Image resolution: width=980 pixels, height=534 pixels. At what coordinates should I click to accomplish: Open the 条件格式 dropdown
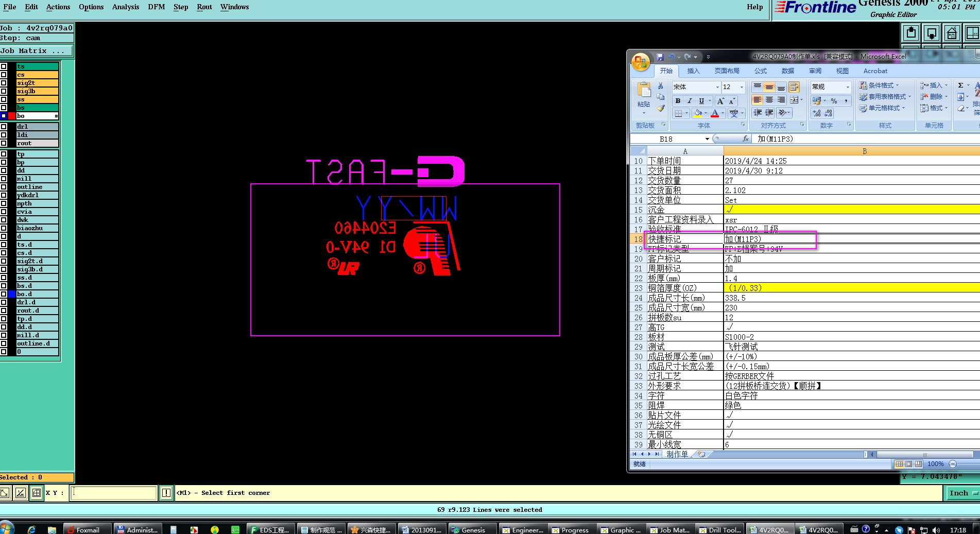[x=879, y=85]
